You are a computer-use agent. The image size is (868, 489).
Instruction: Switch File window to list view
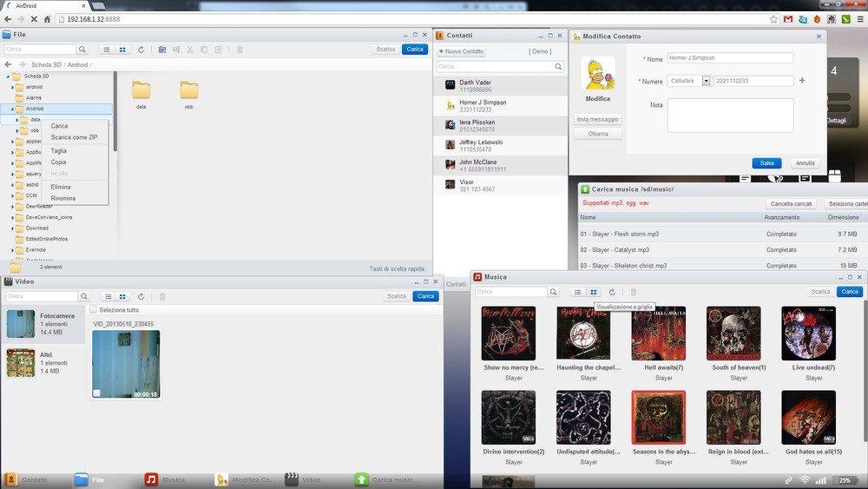tap(107, 50)
